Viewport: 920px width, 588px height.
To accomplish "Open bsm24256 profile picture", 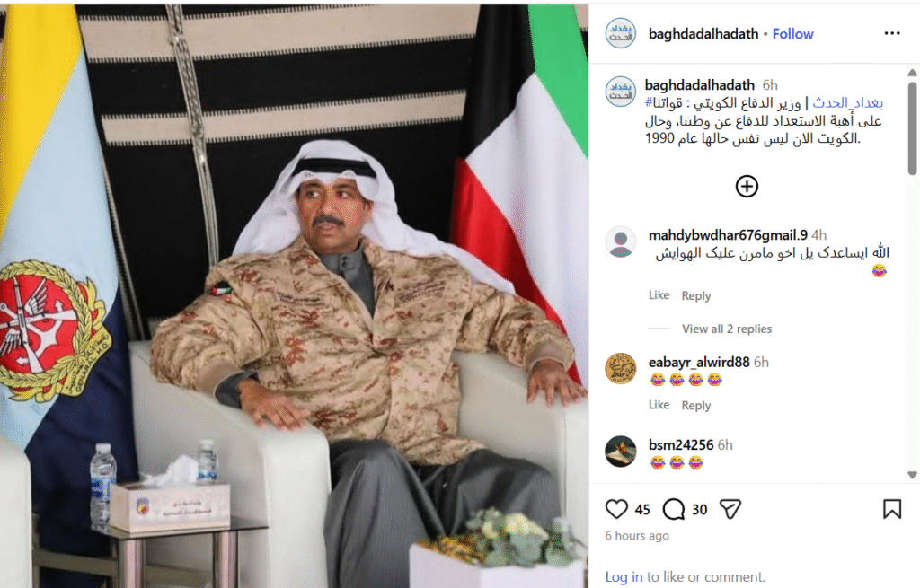I will (x=620, y=452).
